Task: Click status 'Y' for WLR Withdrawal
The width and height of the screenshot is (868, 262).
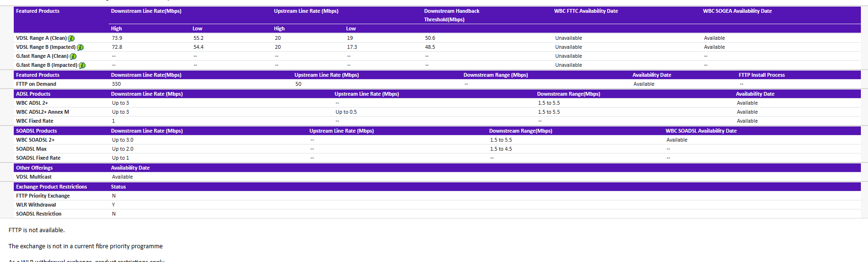Action: pos(113,205)
